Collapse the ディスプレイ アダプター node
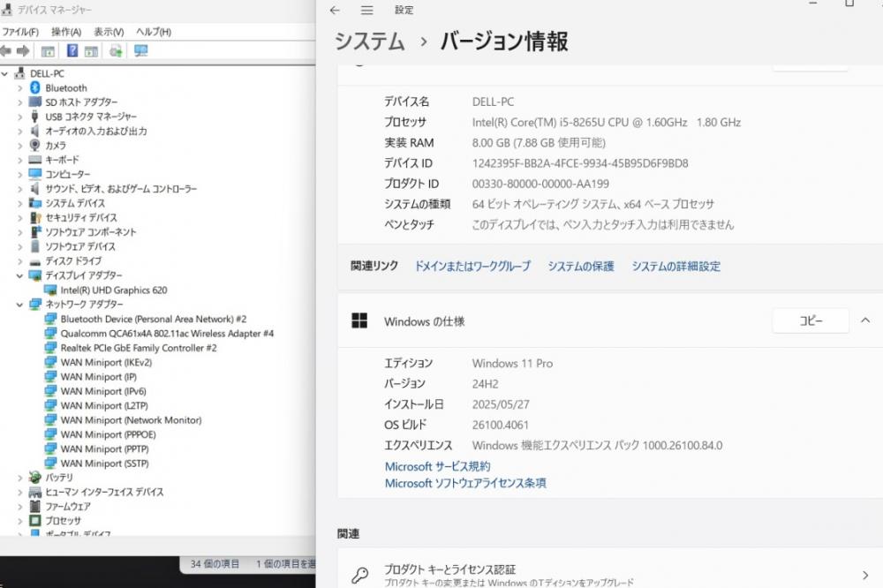 click(19, 275)
